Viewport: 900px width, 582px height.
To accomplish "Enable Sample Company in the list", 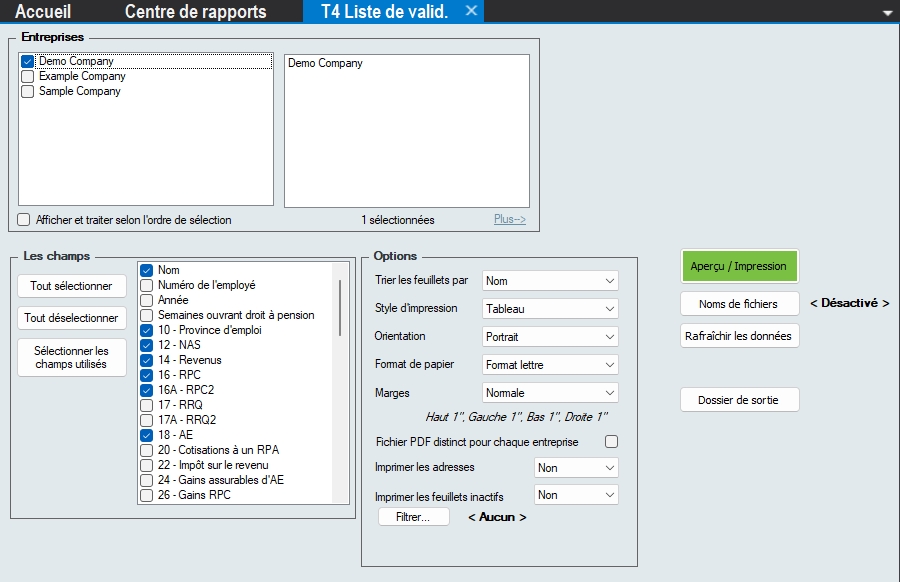I will (28, 92).
